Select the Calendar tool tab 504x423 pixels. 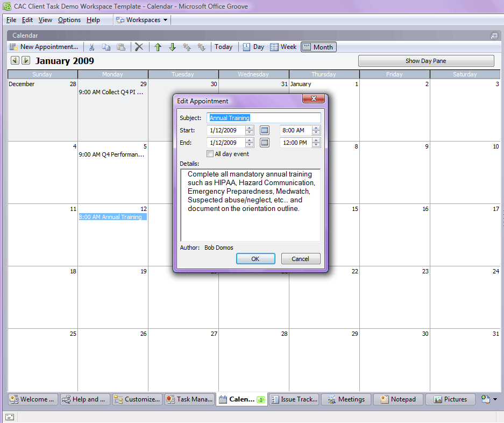242,399
